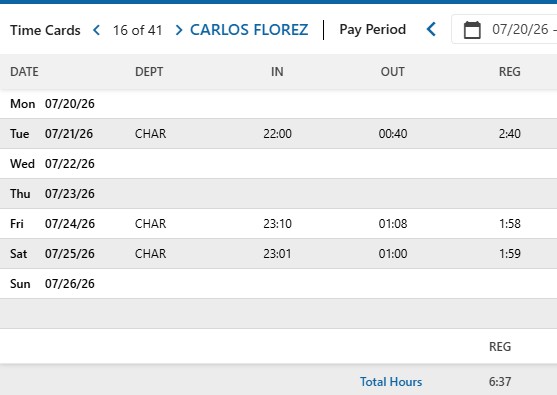Select the Mon 07/20/26 row

278,104
